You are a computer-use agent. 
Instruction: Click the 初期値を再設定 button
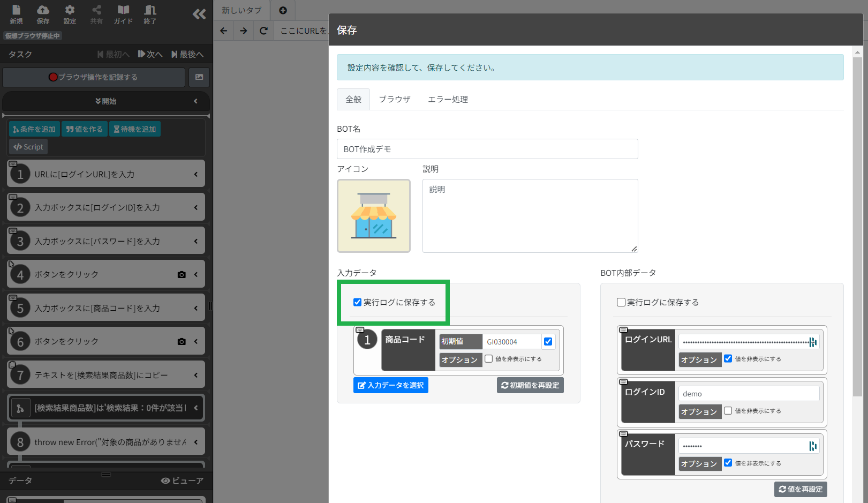(530, 385)
